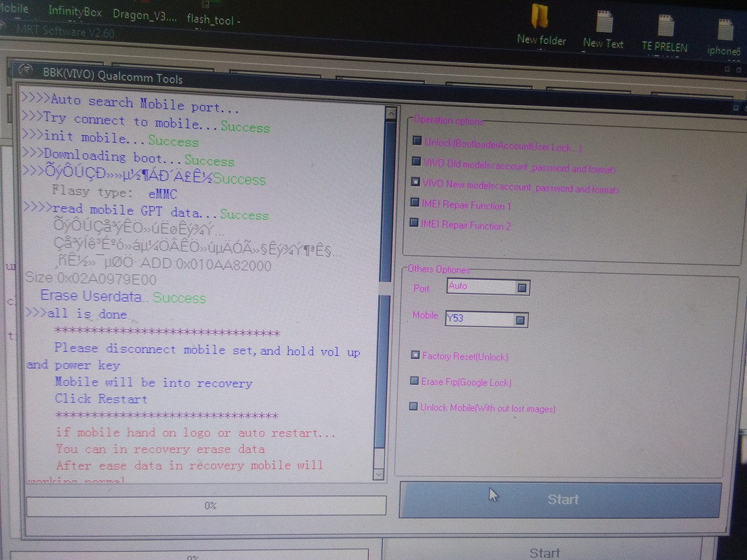Click 'Click Restart' log line
This screenshot has height=560, width=747.
(101, 398)
